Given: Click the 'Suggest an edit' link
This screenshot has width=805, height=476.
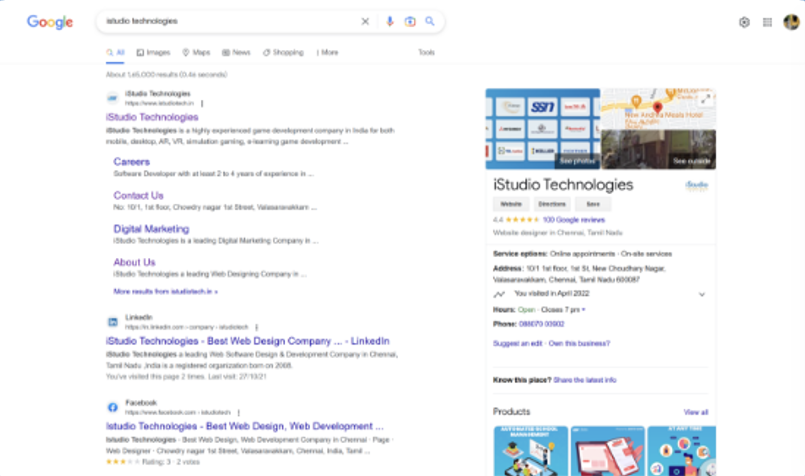Looking at the screenshot, I should coord(517,344).
